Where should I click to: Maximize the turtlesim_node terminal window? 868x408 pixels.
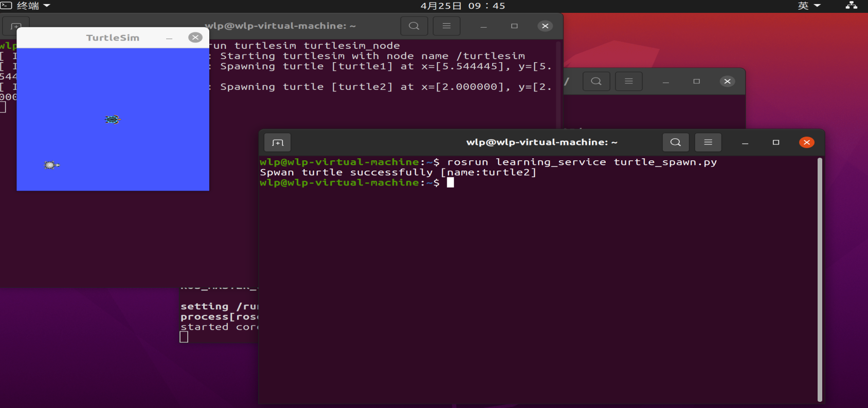[514, 26]
